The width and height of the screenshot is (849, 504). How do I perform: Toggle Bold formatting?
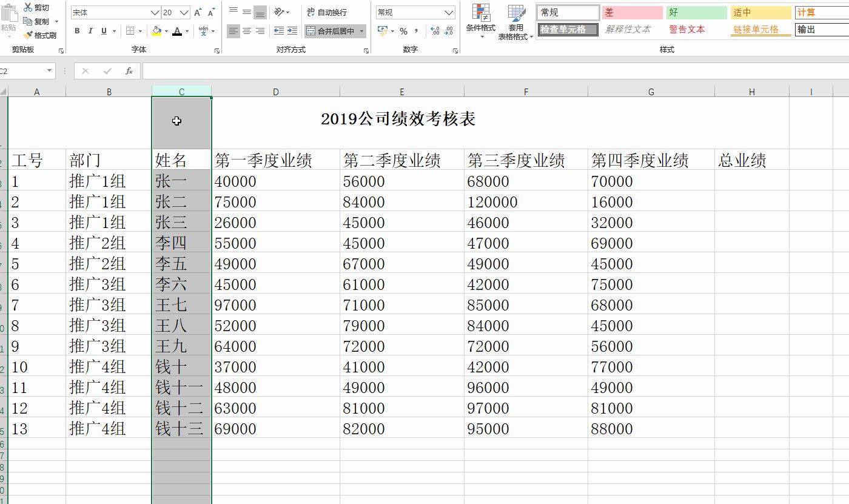coord(77,31)
